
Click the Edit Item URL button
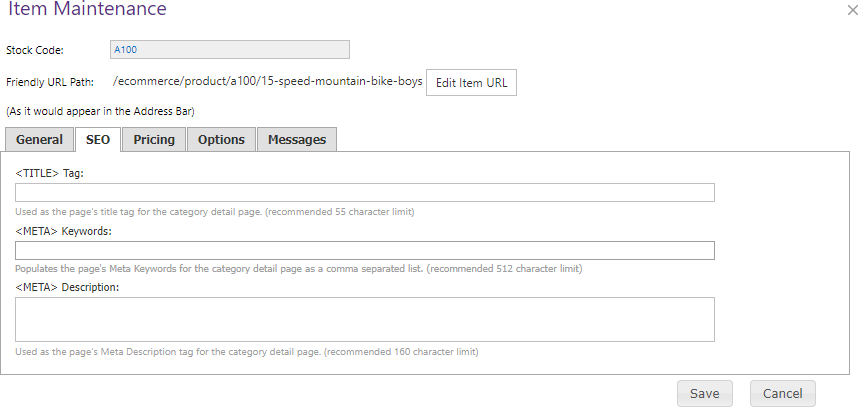(x=471, y=83)
